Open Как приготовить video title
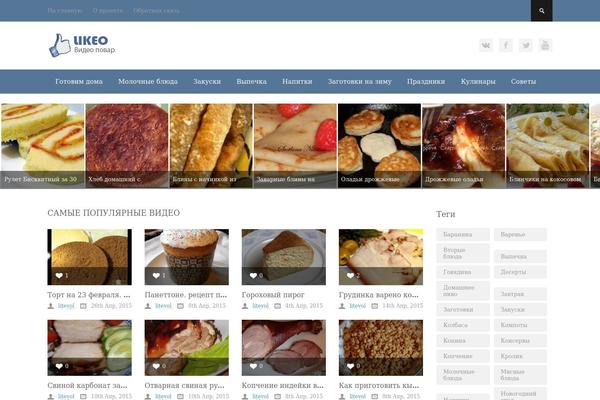Screen dimensions: 600x400 click(379, 385)
